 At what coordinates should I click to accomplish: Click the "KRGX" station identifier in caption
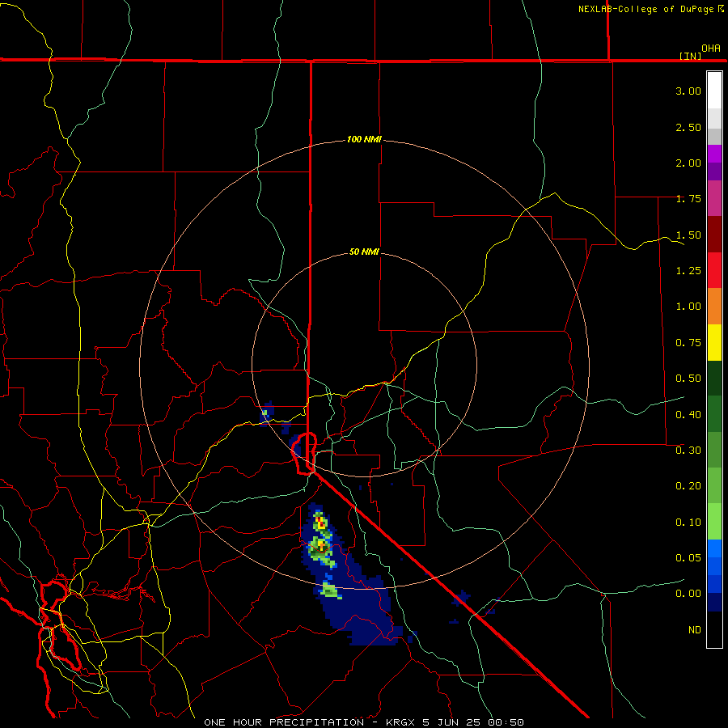400,722
